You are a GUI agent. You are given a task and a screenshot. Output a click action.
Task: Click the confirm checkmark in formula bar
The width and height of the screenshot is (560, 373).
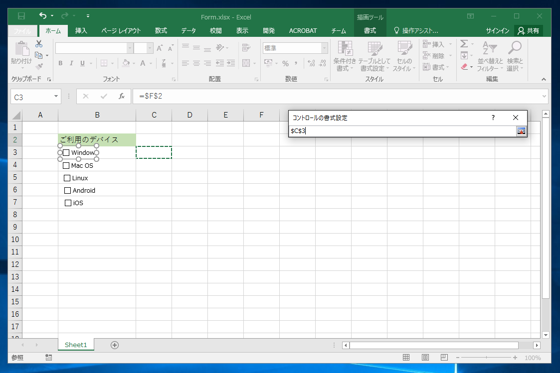104,96
